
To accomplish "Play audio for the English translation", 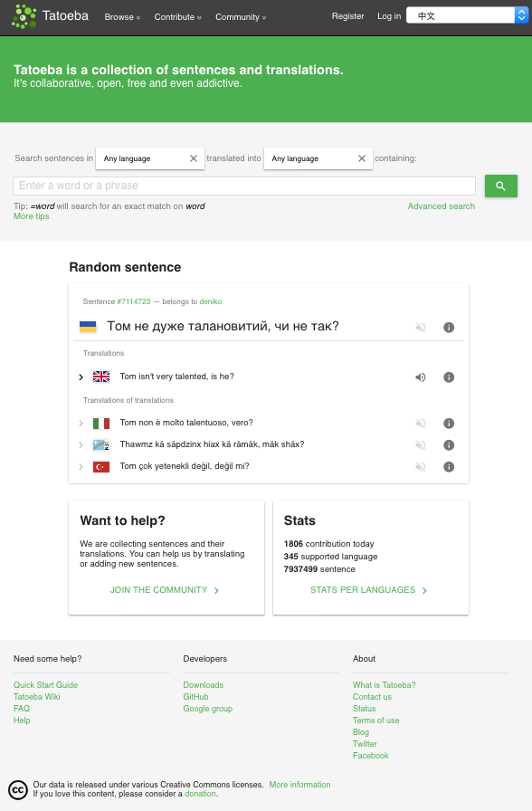I will point(421,377).
